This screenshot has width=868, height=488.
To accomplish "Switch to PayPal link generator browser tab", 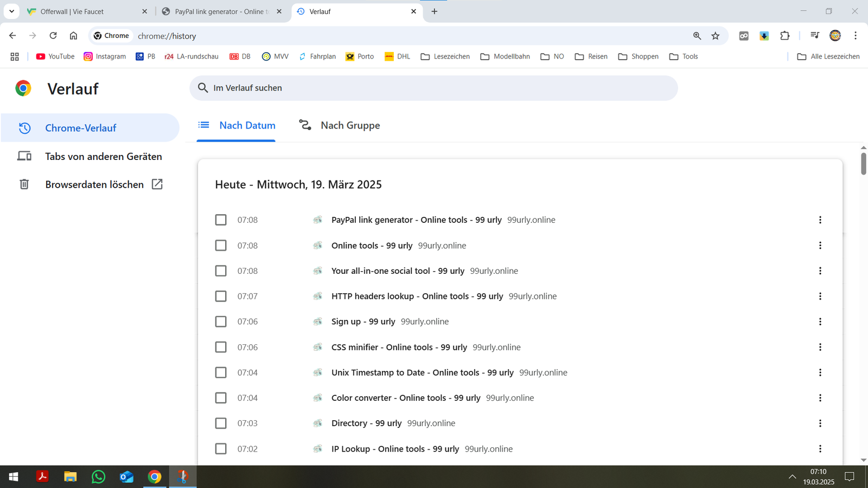I will pyautogui.click(x=221, y=11).
